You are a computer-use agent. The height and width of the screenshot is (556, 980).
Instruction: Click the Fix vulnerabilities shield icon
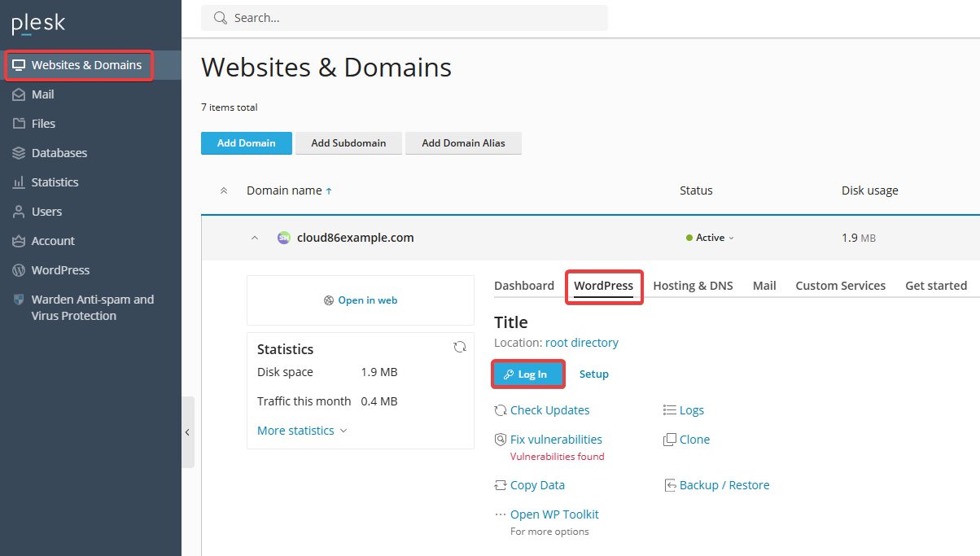pyautogui.click(x=501, y=440)
